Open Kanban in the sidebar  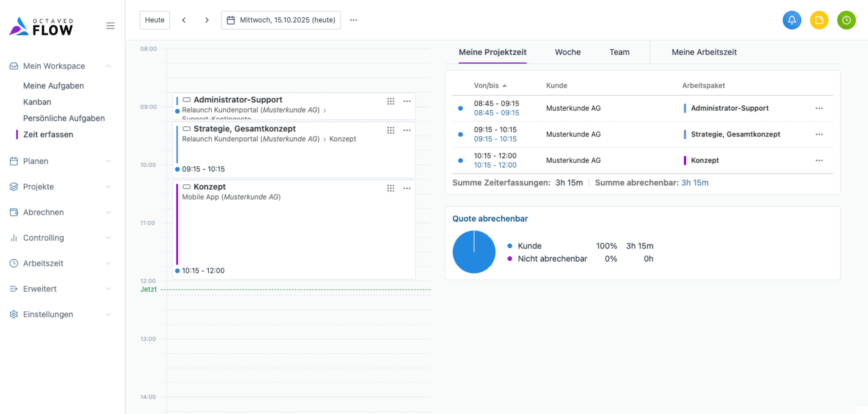coord(37,102)
